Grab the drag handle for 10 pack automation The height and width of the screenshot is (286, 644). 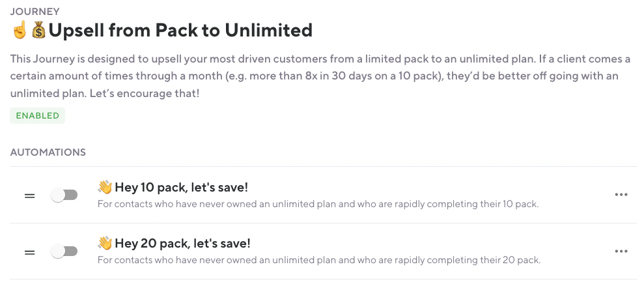tap(29, 195)
